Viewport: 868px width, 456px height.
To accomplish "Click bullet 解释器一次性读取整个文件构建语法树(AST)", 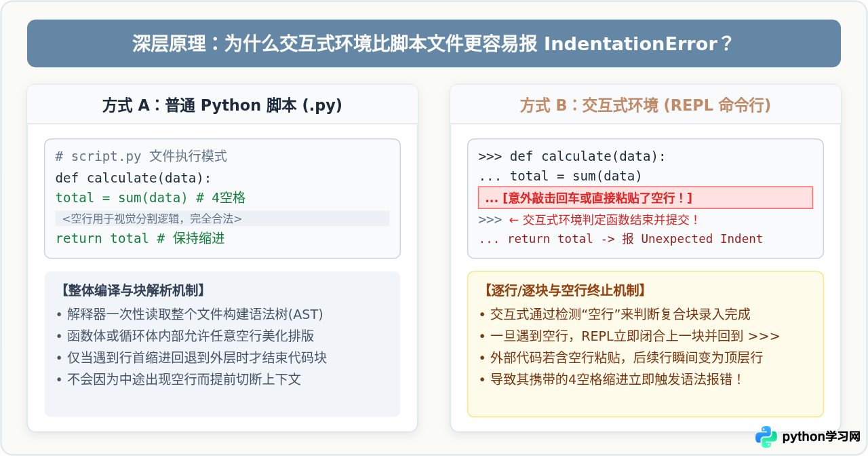I will pyautogui.click(x=191, y=314).
